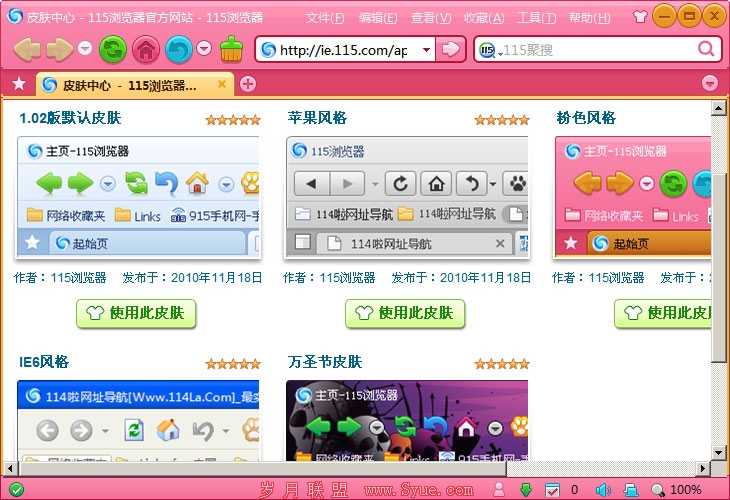Open the 文件(F) menu
730x500 pixels.
pyautogui.click(x=324, y=18)
